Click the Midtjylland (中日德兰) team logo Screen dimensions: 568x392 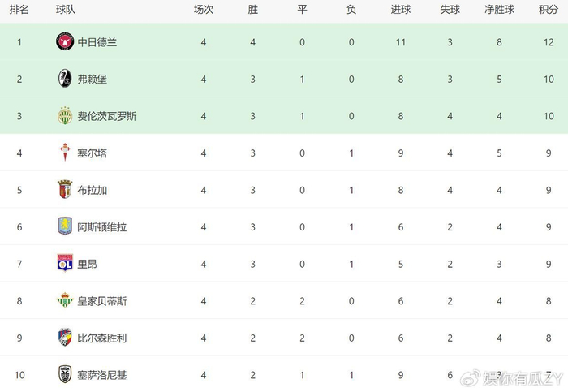tap(65, 41)
